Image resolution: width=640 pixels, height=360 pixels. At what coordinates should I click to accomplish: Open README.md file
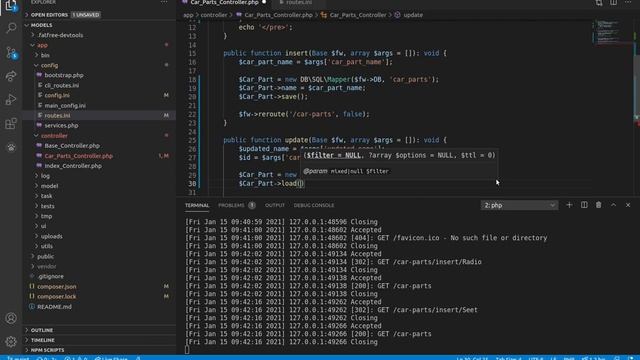click(54, 307)
